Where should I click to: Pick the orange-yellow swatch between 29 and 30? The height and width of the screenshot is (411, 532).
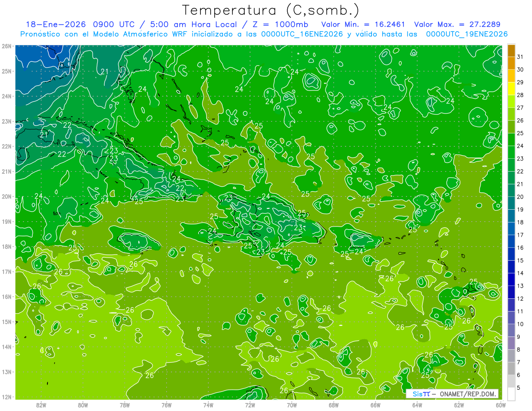tap(511, 76)
